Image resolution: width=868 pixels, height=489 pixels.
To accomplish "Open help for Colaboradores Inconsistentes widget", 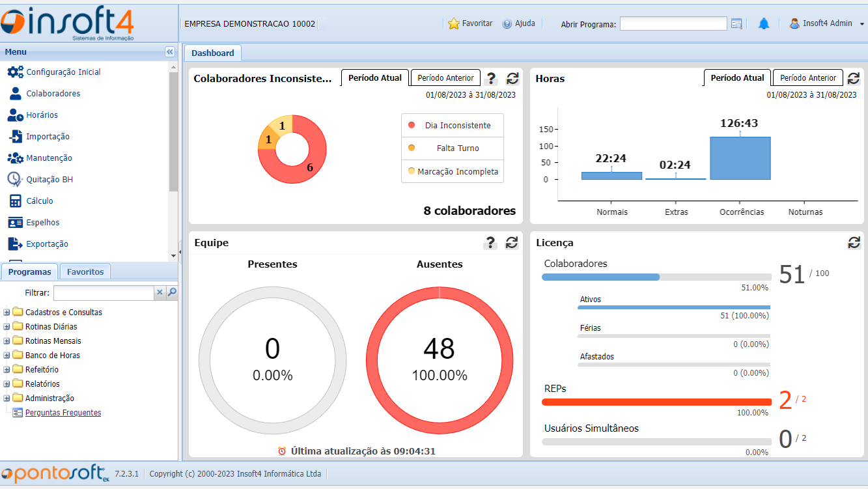I will 491,77.
